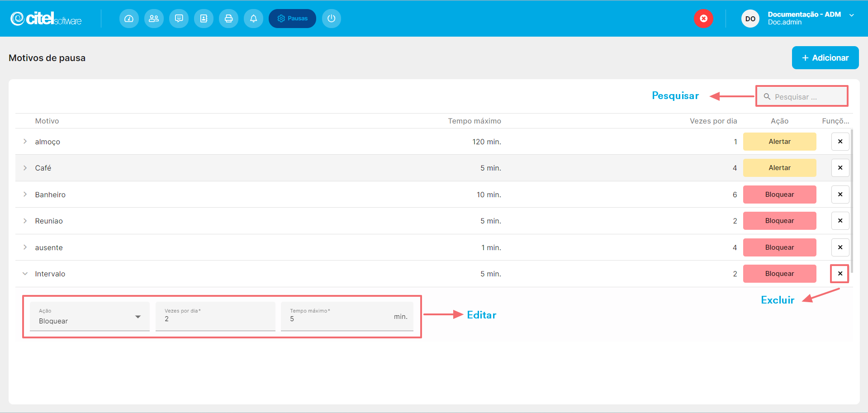Screen dimensions: 868x413
Task: Click the table vertical scrollbar
Action: tap(852, 201)
